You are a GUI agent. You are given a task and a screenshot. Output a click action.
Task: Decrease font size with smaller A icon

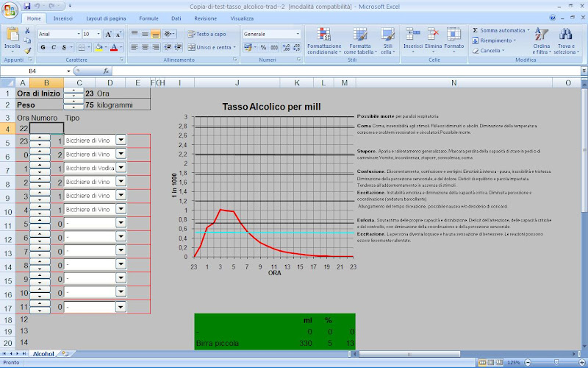tap(118, 34)
